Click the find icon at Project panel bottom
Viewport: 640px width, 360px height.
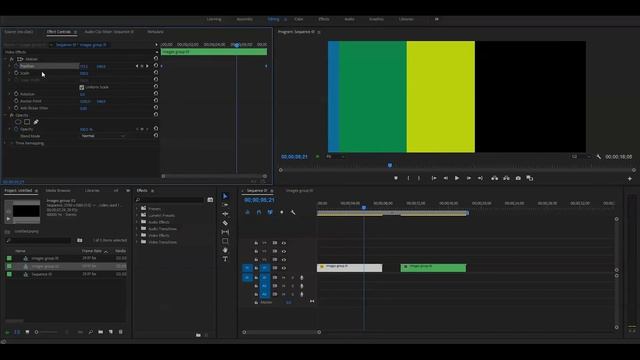[x=91, y=332]
